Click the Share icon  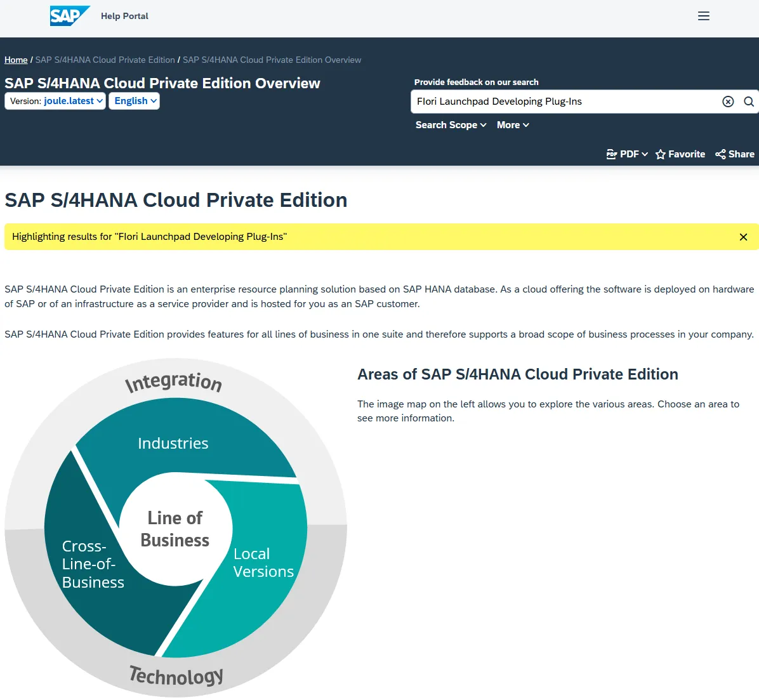click(720, 154)
